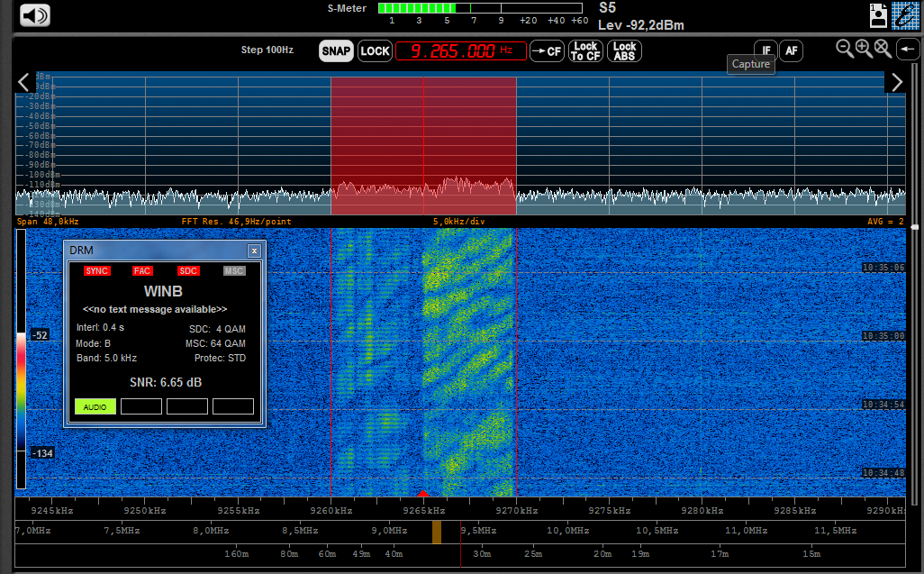The width and height of the screenshot is (924, 574).
Task: Adjust the waterfall color intensity slider
Action: (22, 394)
